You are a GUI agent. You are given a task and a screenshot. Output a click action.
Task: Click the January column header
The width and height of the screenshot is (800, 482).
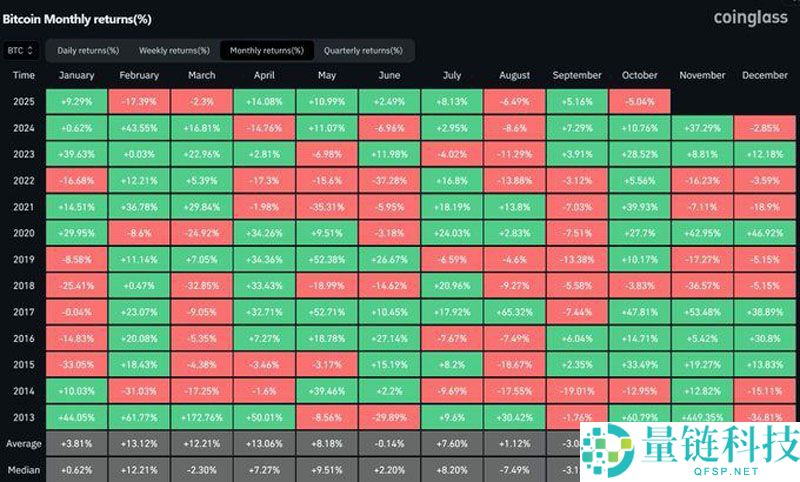(x=77, y=75)
